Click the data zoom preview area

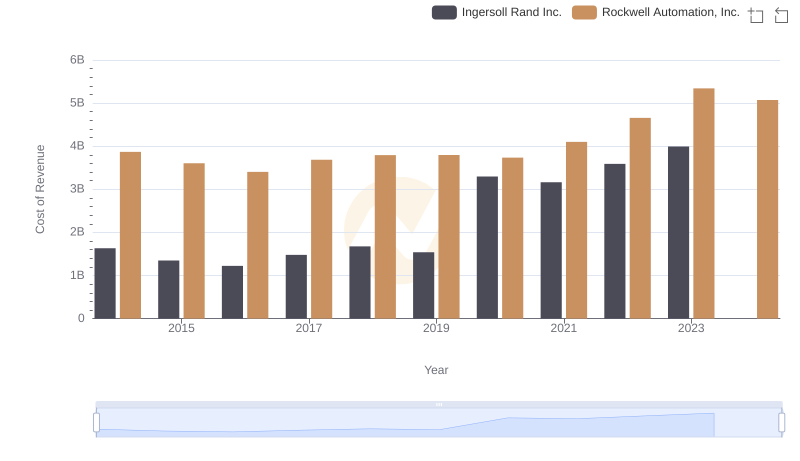(439, 423)
